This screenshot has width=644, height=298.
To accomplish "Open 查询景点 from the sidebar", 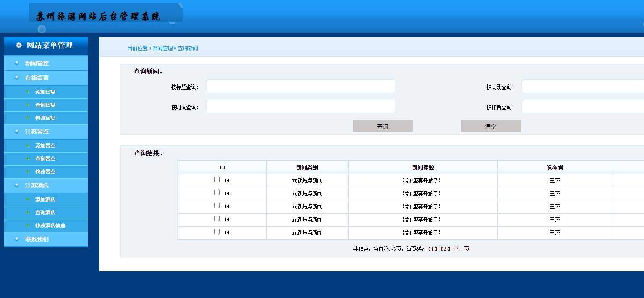I will click(x=45, y=158).
